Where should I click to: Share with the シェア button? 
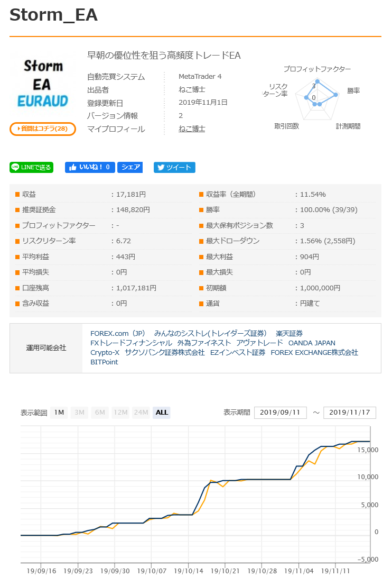130,168
